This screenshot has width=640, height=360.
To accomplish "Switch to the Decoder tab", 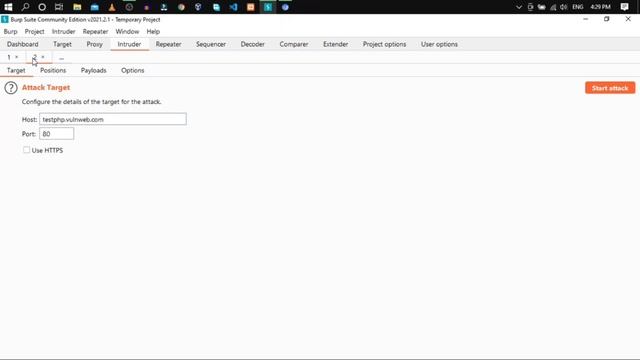I will tap(252, 44).
